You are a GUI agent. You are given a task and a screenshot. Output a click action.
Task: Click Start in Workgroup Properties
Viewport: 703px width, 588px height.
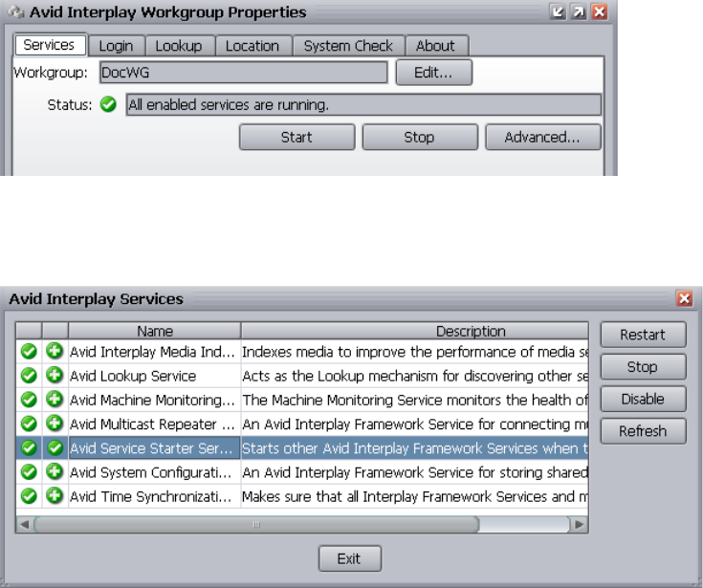(x=297, y=137)
